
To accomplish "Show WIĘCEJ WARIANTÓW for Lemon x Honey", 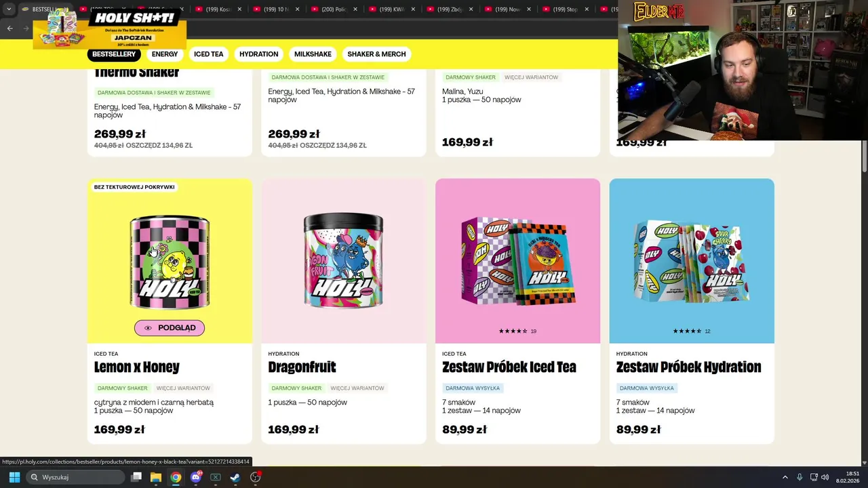I will (x=183, y=388).
